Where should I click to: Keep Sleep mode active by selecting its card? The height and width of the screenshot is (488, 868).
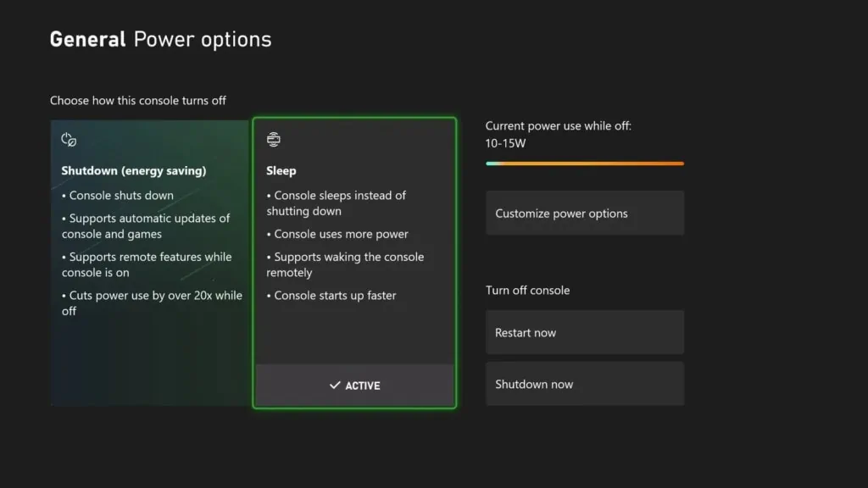point(354,254)
